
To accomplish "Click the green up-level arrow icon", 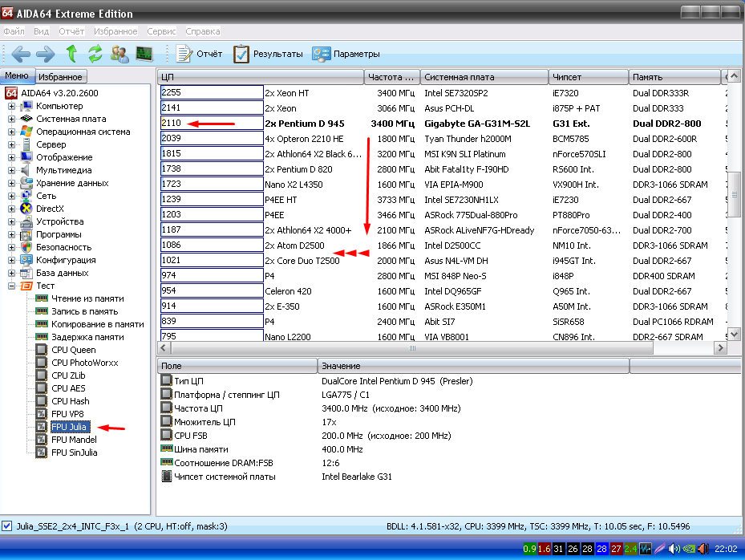I will tap(71, 54).
